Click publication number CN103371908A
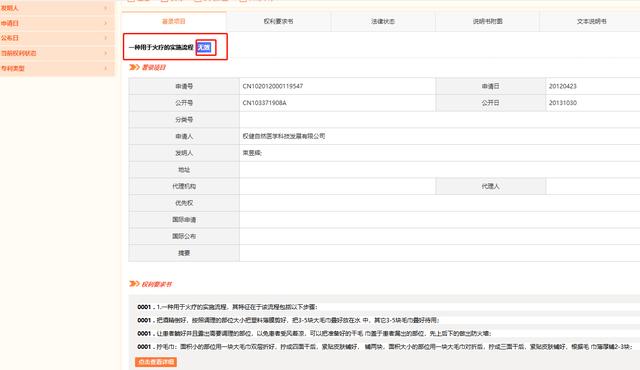This screenshot has width=640, height=370. [264, 103]
